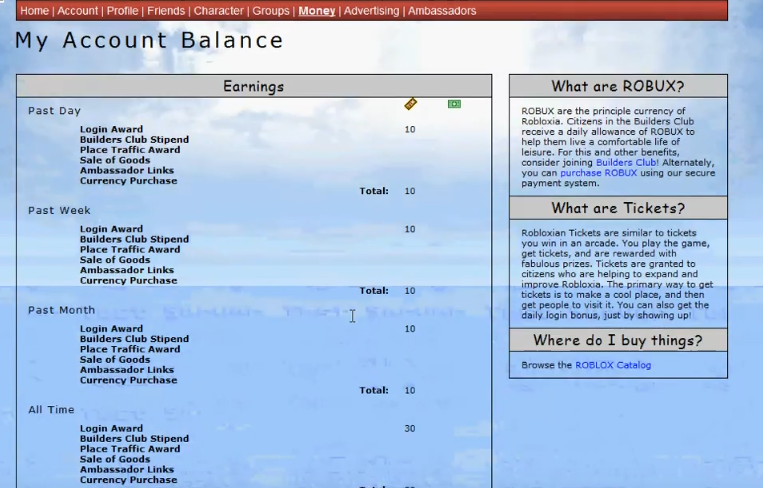
Task: Click Currency Purchase under Past Week
Action: tap(128, 280)
